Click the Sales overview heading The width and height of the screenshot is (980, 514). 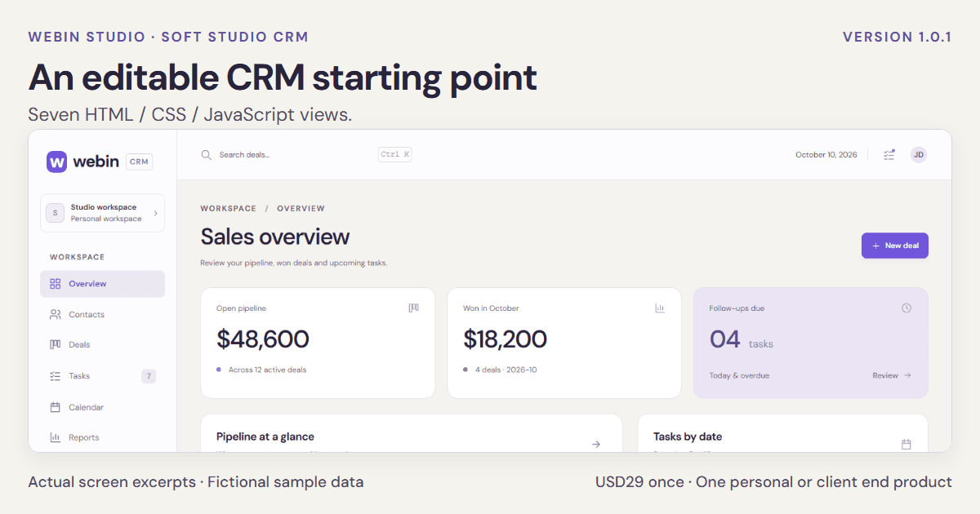[275, 237]
